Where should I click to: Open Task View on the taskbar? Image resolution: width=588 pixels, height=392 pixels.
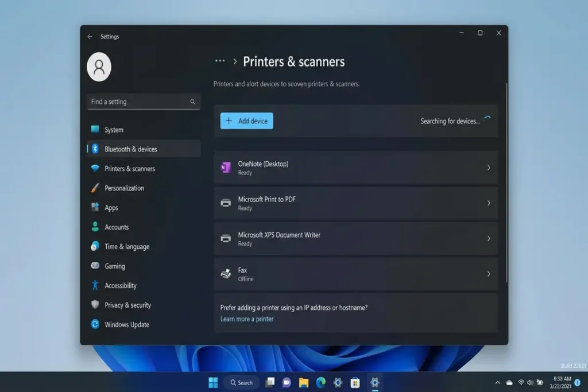point(270,383)
